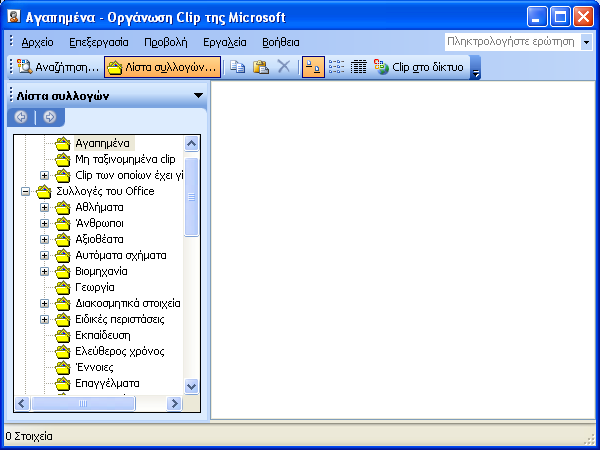
Task: Switch to Thumbnails view
Action: 313,67
